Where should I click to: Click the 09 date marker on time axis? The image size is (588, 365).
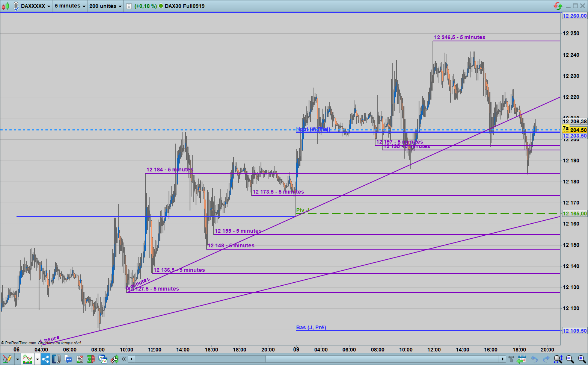[296, 350]
